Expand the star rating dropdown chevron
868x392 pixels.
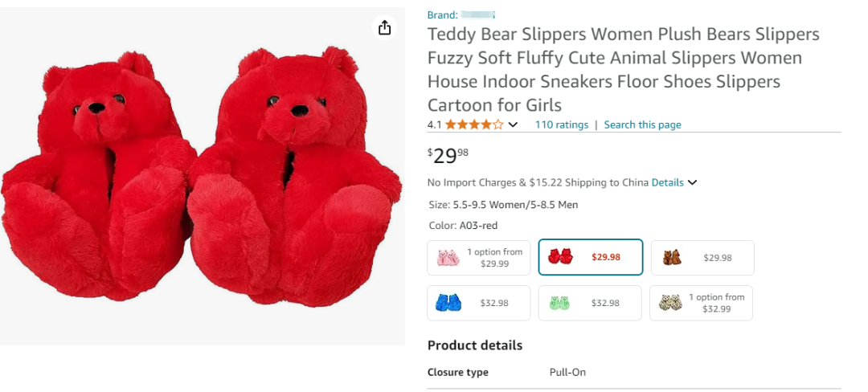(x=513, y=125)
